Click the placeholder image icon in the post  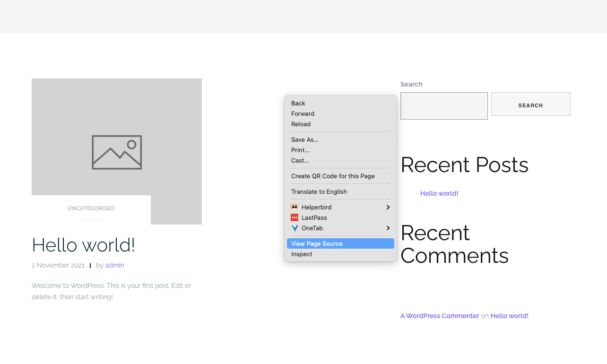[x=117, y=152]
